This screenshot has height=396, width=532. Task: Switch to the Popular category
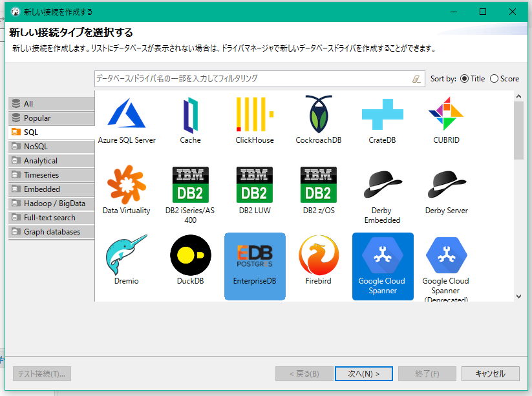(x=51, y=118)
